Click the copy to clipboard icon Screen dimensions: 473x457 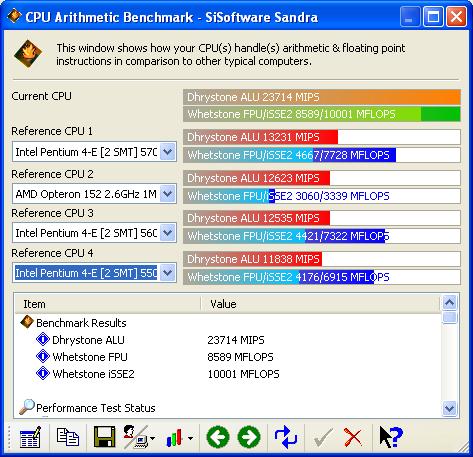tap(68, 437)
